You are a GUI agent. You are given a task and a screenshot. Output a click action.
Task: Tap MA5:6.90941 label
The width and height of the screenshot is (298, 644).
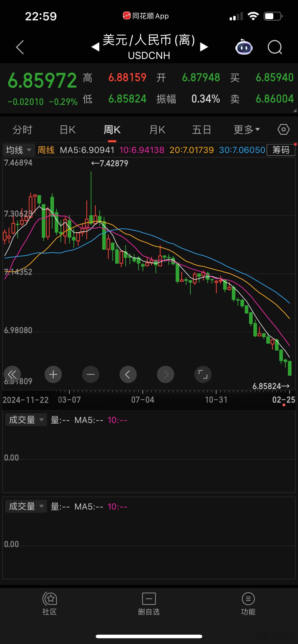tap(87, 150)
